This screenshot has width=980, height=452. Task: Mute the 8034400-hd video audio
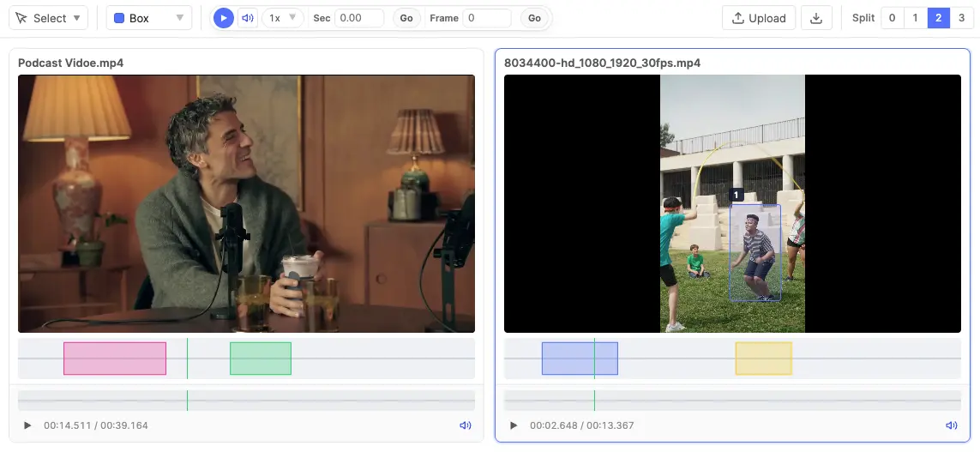(951, 425)
